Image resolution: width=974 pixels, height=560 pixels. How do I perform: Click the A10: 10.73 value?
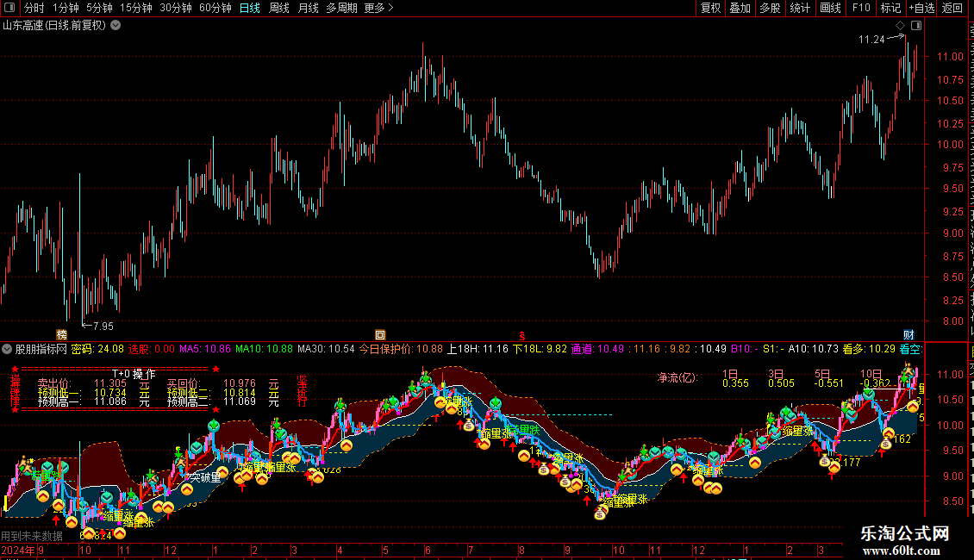(813, 350)
